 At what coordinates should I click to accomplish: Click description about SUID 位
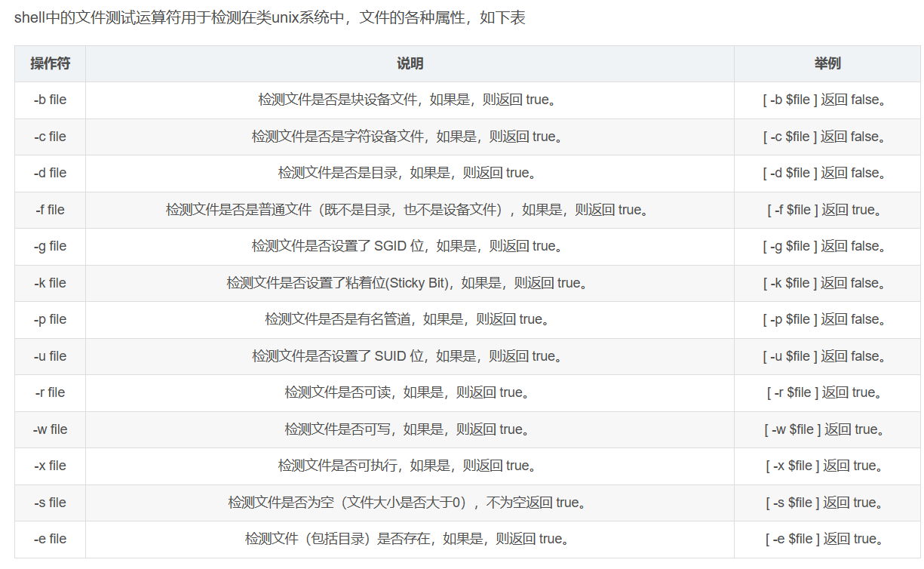[x=410, y=356]
